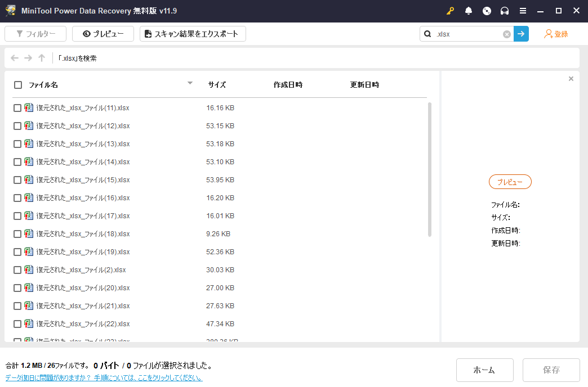Select file 復元された_xlsx_ファイル(18).xlsx
Image resolution: width=588 pixels, height=387 pixels.
[83, 234]
